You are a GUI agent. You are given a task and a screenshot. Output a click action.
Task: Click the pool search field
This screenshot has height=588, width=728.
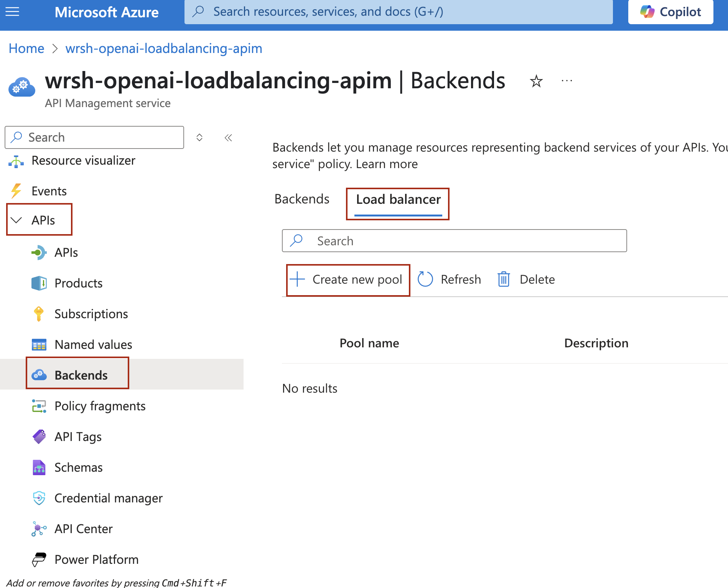(x=454, y=241)
